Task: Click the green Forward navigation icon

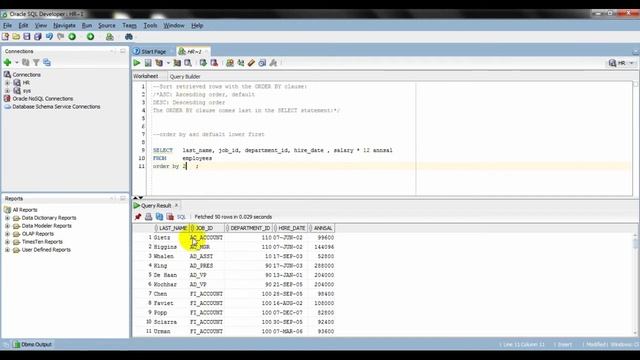Action: tap(91, 37)
